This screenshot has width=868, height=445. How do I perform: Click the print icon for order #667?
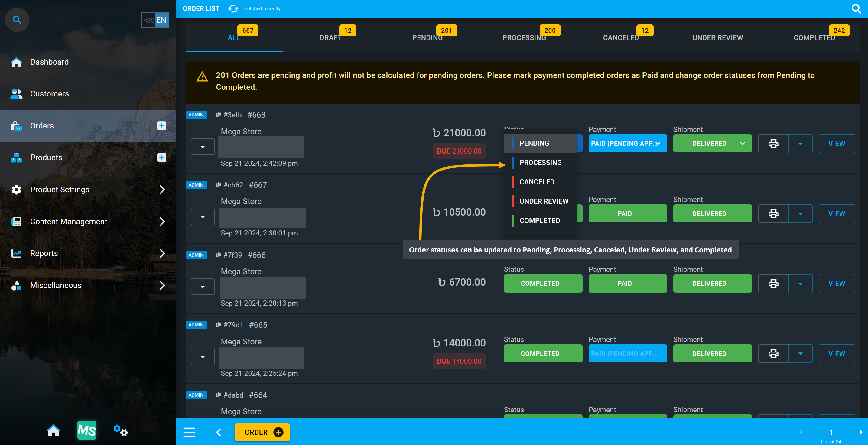(773, 213)
